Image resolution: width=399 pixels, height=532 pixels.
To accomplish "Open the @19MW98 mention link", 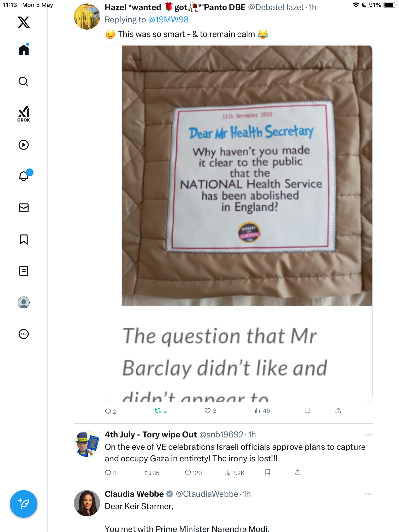I will pyautogui.click(x=168, y=20).
